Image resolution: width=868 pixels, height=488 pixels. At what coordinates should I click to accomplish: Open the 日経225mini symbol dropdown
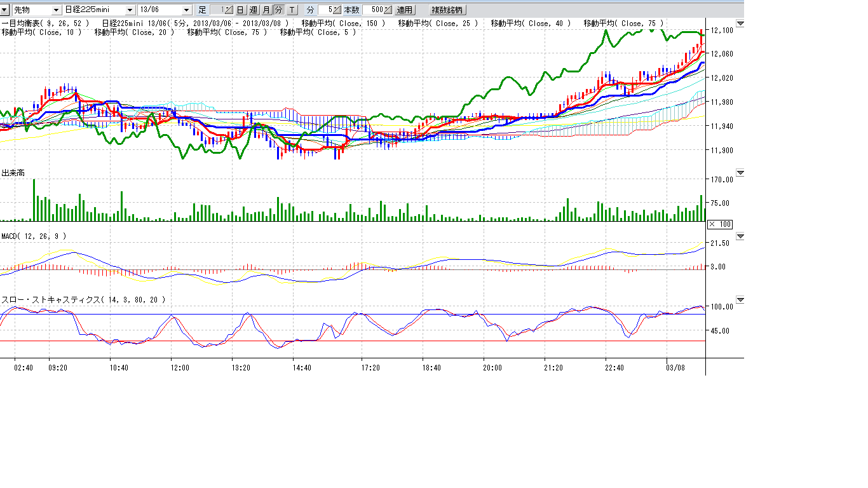pyautogui.click(x=130, y=10)
